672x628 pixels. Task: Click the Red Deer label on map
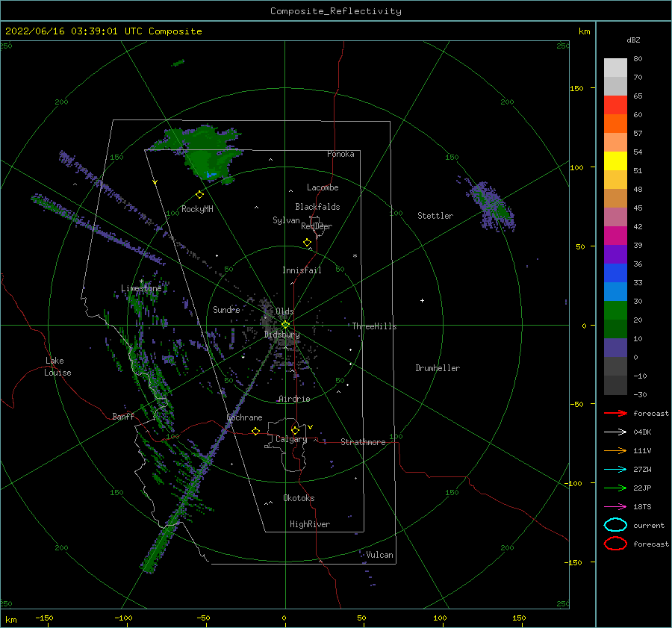click(317, 226)
